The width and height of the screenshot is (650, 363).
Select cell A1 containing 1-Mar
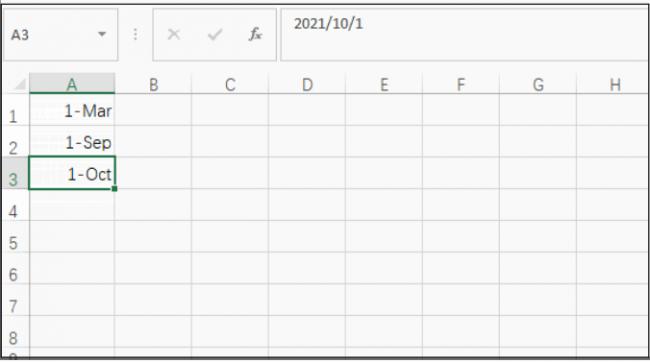(72, 110)
